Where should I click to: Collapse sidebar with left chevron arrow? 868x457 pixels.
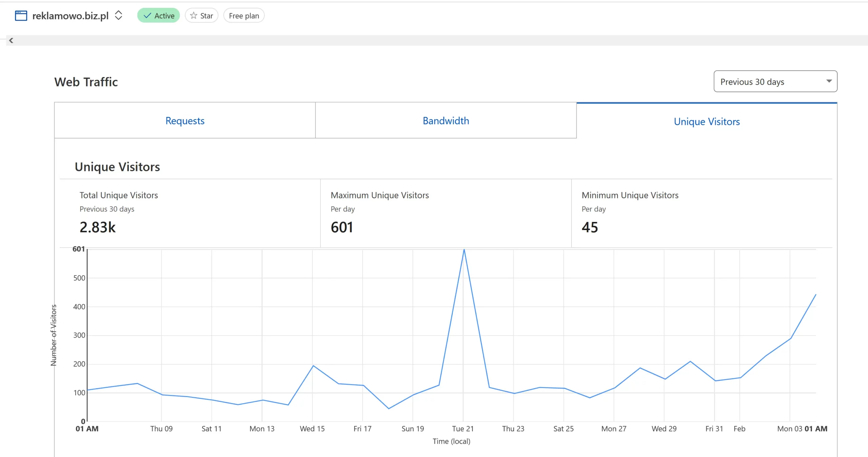(x=11, y=40)
